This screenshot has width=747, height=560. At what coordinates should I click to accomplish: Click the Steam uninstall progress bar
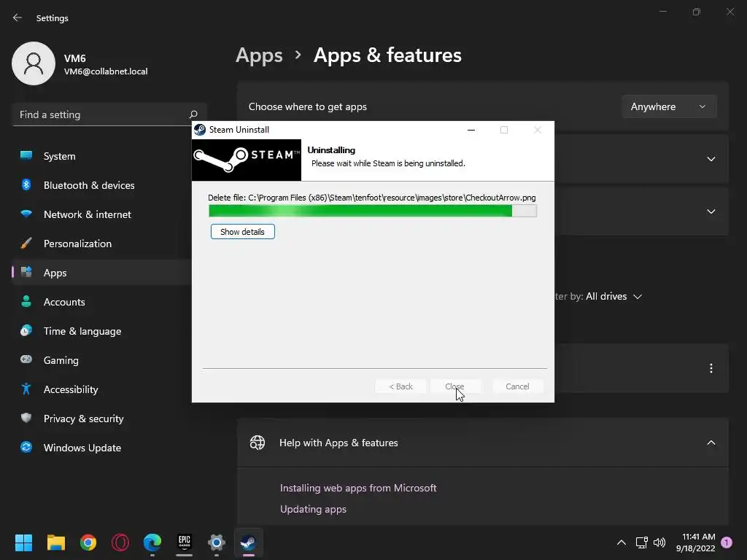373,211
